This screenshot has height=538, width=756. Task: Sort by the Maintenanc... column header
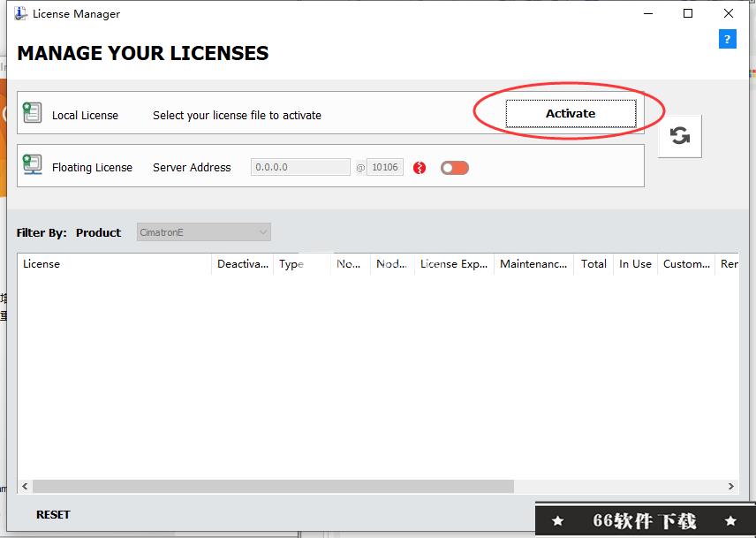click(533, 264)
